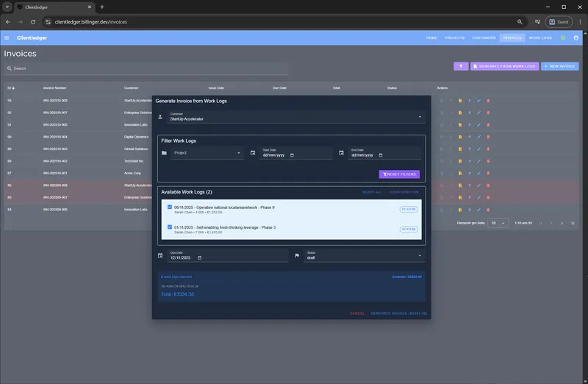Open the Project filter dropdown
588x384 pixels.
tap(207, 153)
